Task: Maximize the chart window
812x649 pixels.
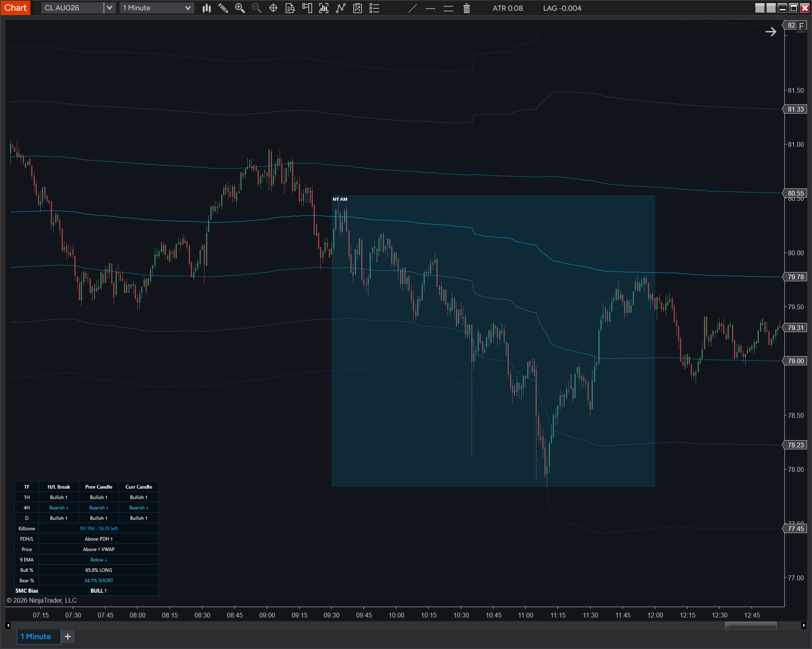Action: click(794, 8)
